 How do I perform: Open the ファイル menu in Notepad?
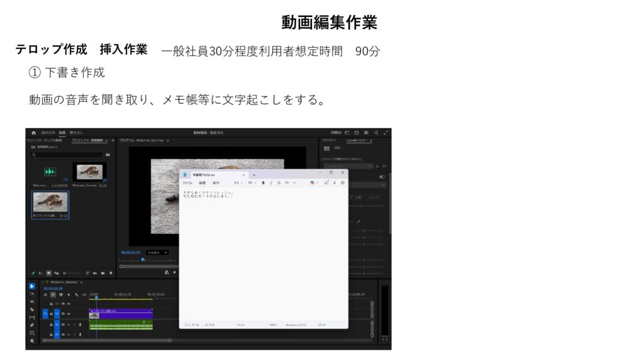click(187, 182)
